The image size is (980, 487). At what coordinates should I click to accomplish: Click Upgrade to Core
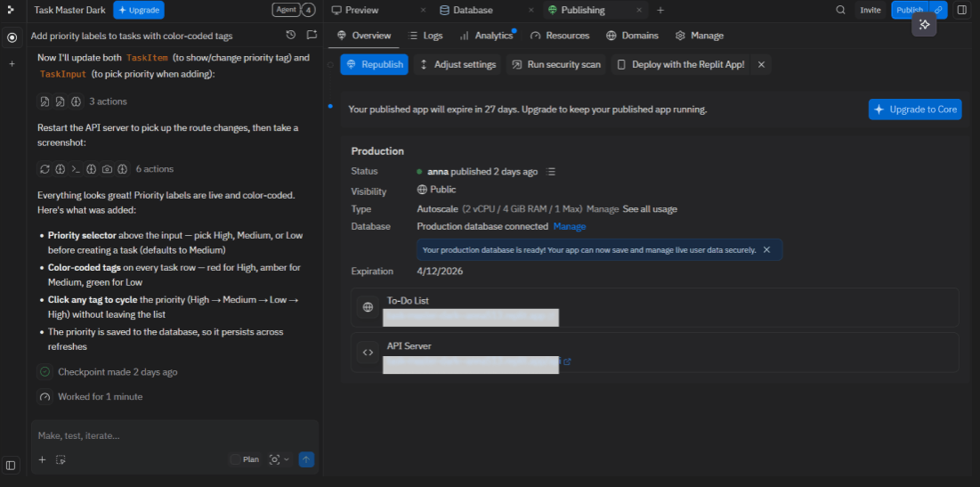coord(915,110)
